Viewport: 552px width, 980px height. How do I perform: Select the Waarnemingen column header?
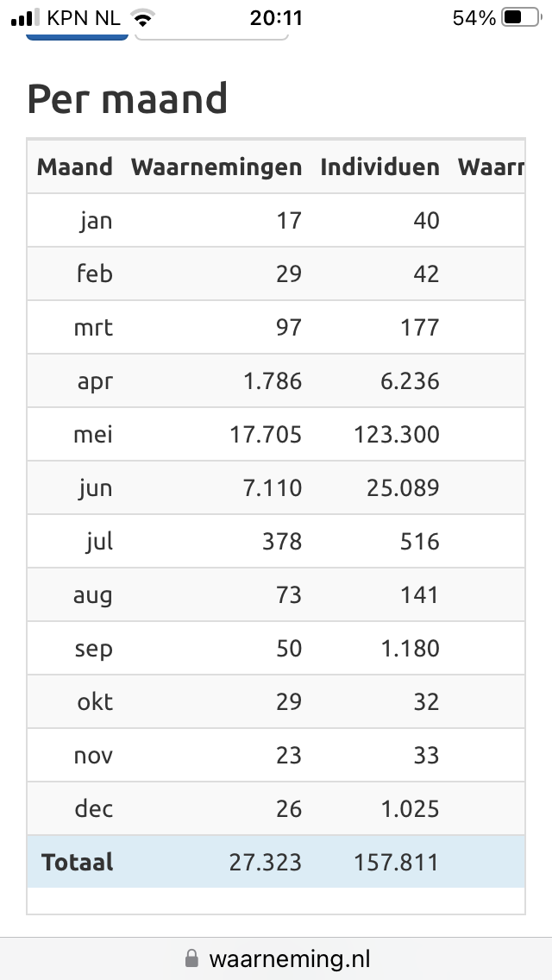click(x=216, y=166)
